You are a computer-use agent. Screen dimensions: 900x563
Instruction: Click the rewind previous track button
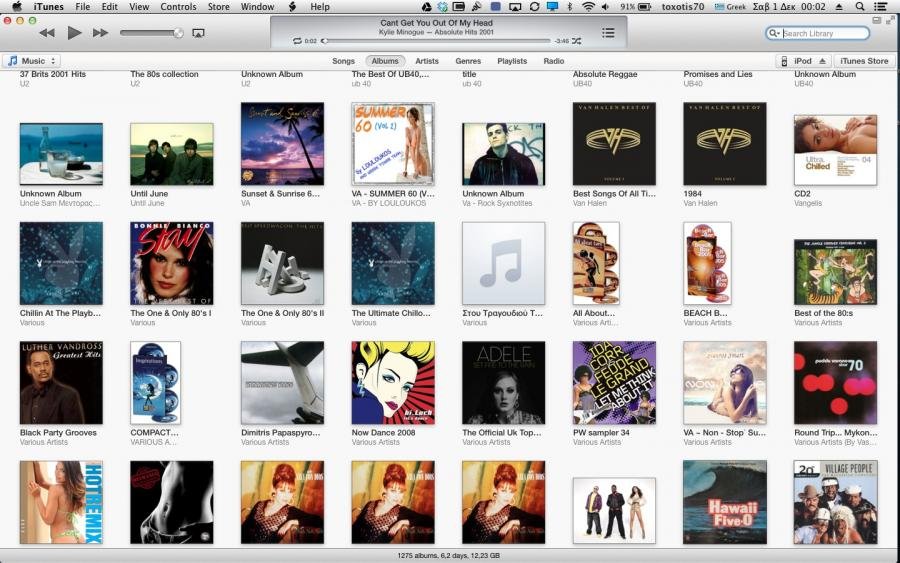47,33
